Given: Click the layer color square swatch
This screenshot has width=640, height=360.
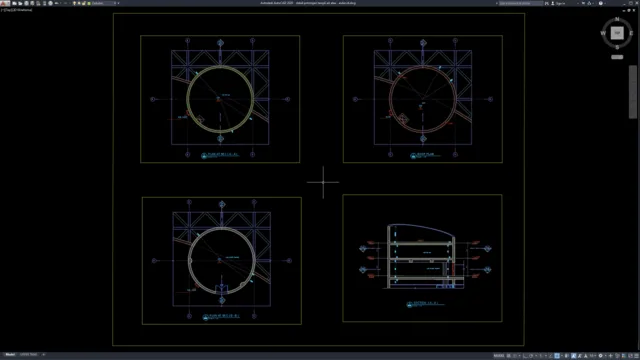Looking at the screenshot, I should coord(89,3).
